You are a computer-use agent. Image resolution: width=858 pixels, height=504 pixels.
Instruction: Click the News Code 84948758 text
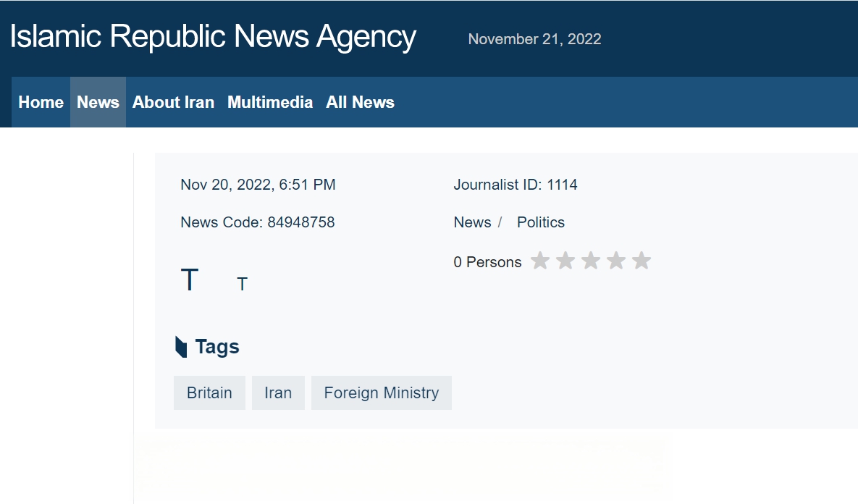(x=258, y=222)
